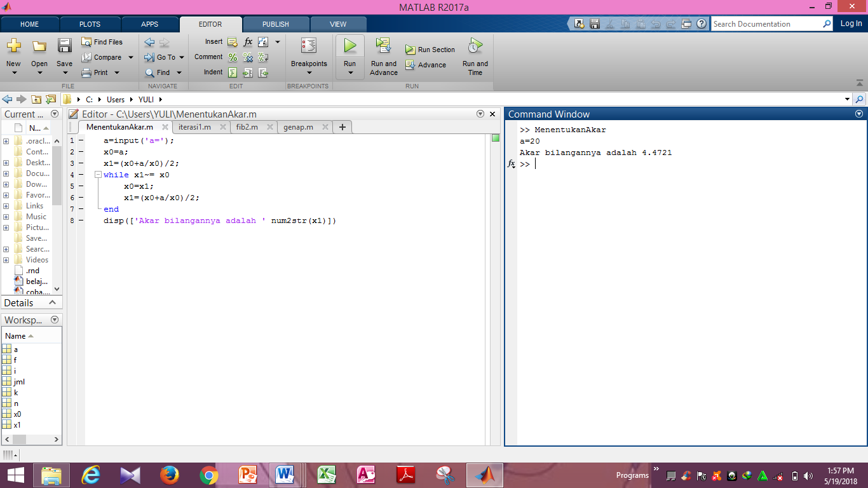
Task: Click the Search Documentation field
Action: 766,24
